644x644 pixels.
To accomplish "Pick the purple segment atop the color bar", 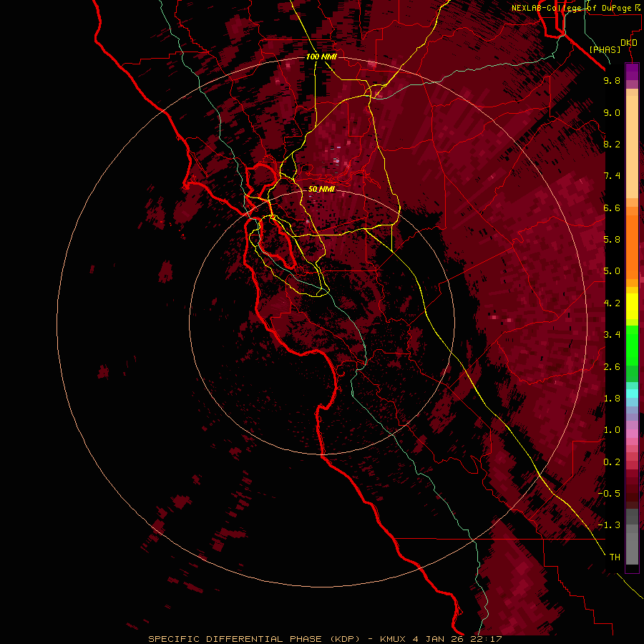I will coord(632,72).
